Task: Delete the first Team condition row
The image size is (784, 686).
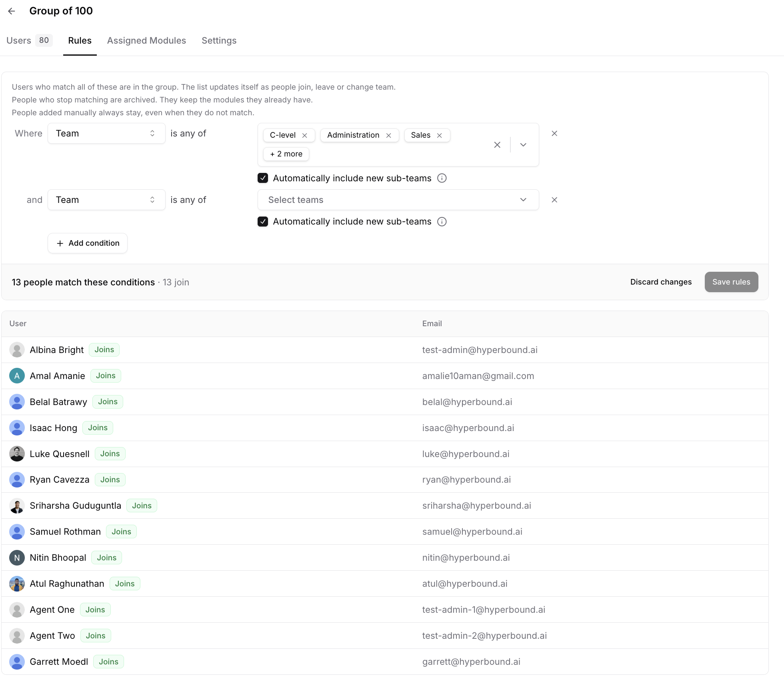Action: [554, 134]
